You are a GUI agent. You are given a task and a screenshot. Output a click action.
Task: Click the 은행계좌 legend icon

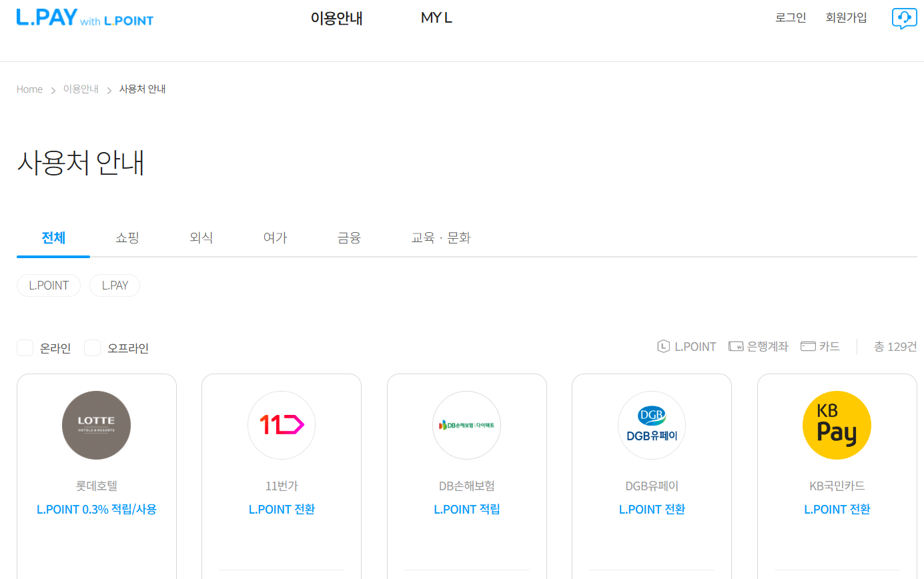(736, 346)
